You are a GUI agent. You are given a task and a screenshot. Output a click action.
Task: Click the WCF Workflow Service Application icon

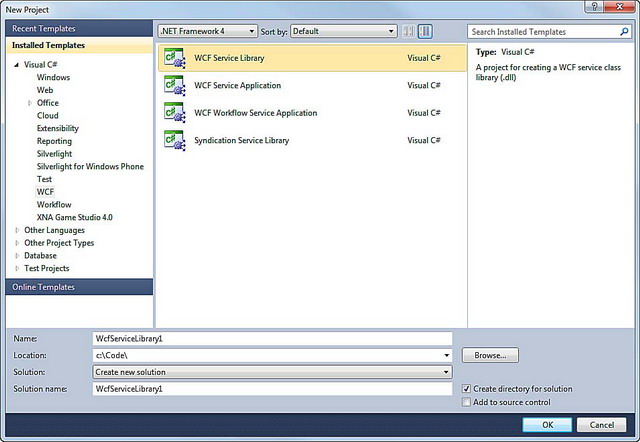(x=175, y=113)
